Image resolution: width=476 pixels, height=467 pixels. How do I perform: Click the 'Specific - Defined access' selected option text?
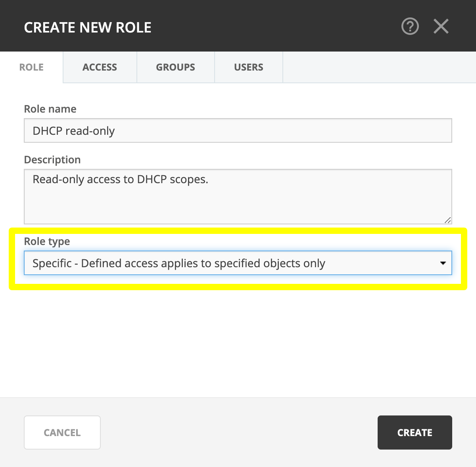tap(178, 263)
